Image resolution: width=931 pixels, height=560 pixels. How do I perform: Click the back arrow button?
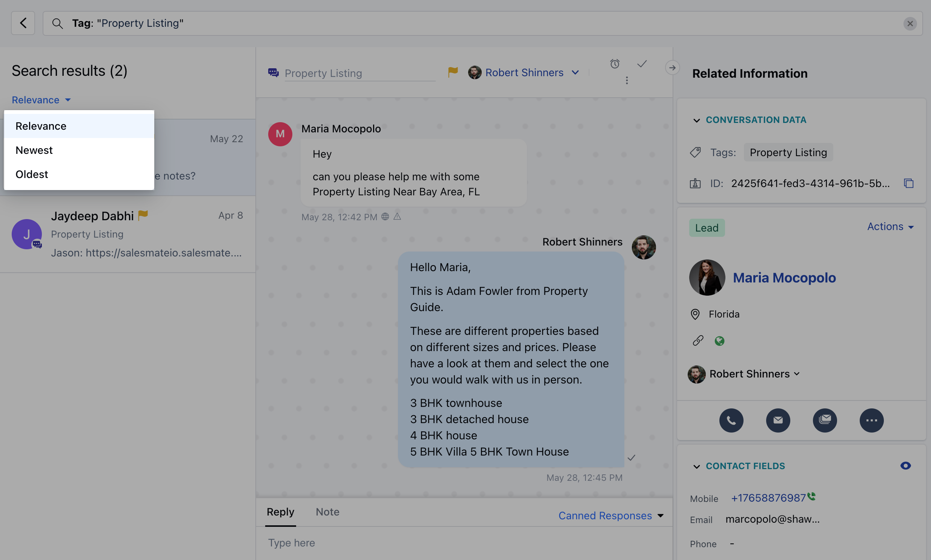click(x=23, y=23)
